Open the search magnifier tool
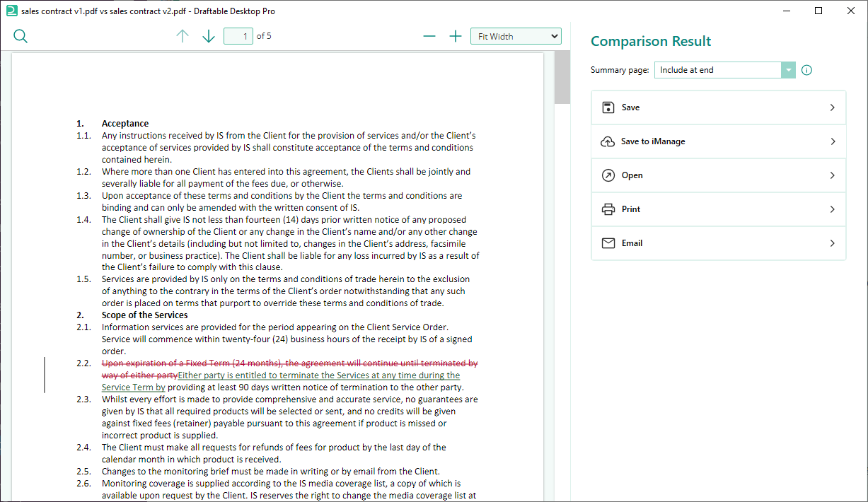 click(21, 36)
